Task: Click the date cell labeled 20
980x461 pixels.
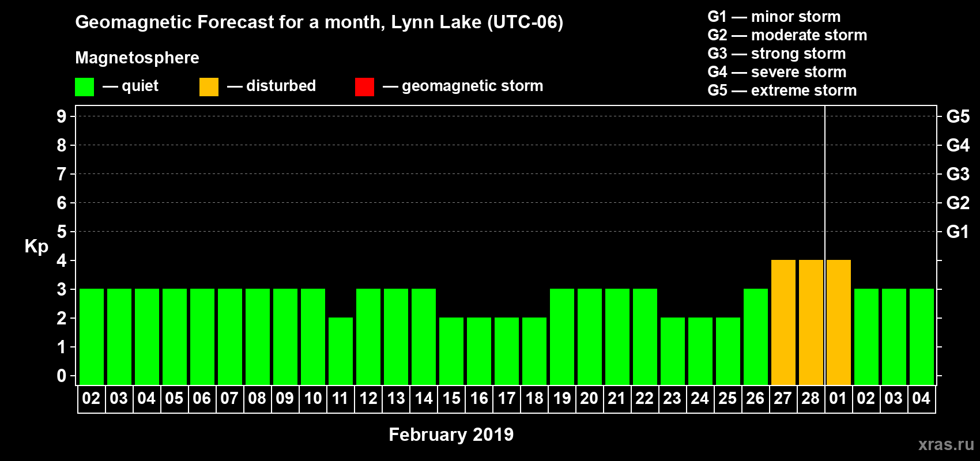Action: [x=589, y=399]
